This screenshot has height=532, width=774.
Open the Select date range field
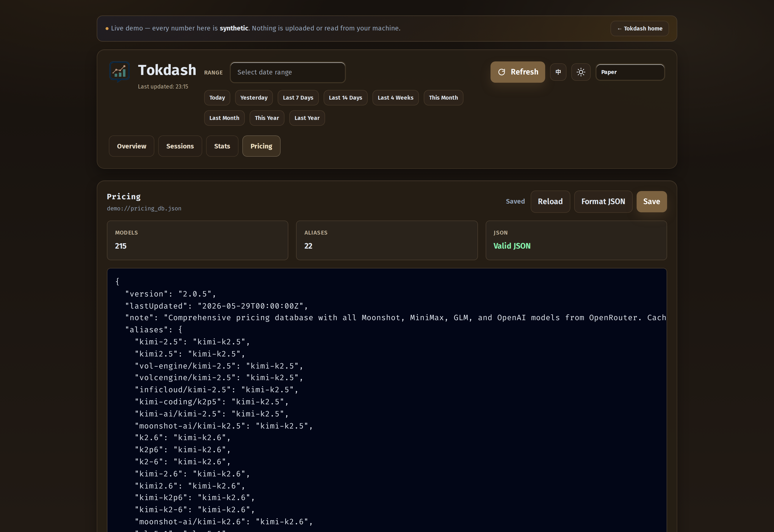click(288, 72)
